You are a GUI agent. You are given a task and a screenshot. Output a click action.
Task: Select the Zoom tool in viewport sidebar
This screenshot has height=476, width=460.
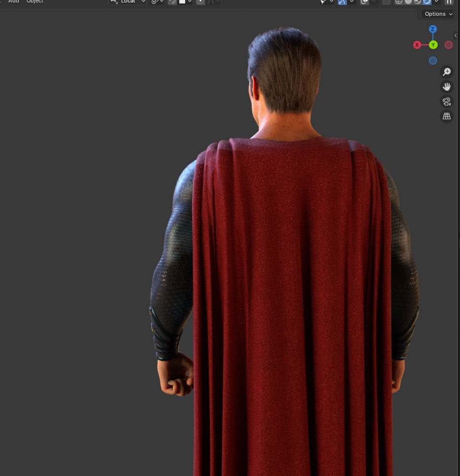tap(446, 71)
